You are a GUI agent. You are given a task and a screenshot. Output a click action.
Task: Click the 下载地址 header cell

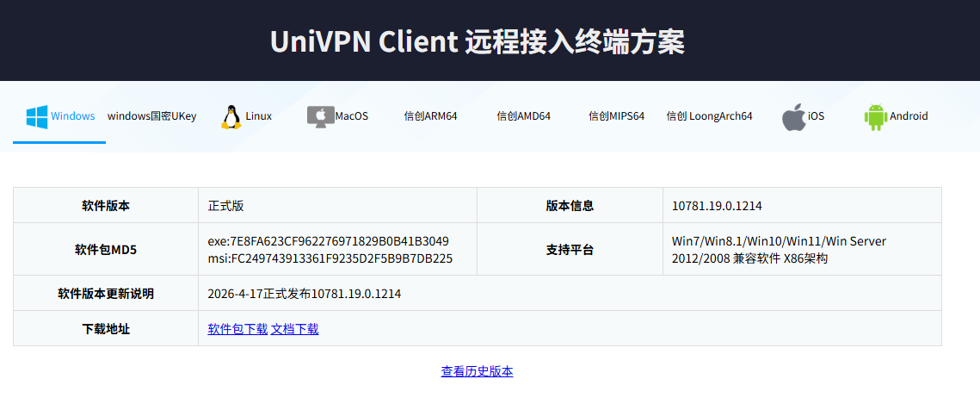(x=106, y=328)
